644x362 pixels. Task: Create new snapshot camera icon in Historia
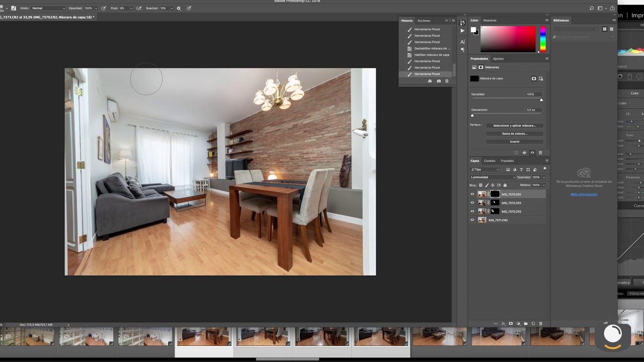[x=439, y=81]
